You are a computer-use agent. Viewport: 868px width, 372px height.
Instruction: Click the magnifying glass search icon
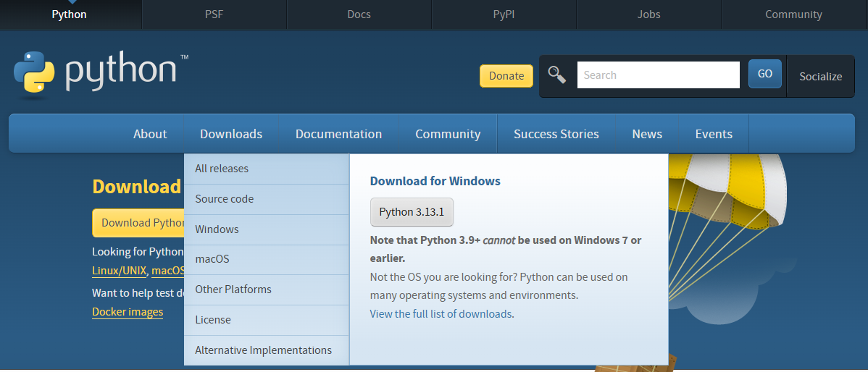557,75
